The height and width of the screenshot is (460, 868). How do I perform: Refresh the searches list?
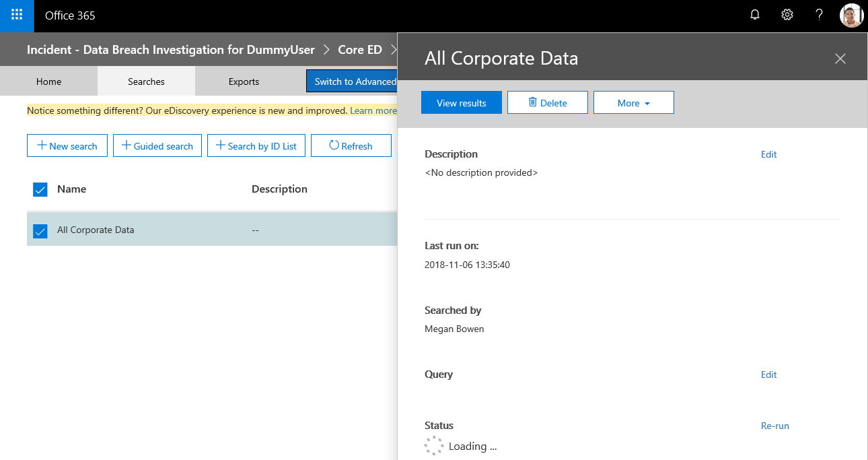click(351, 145)
